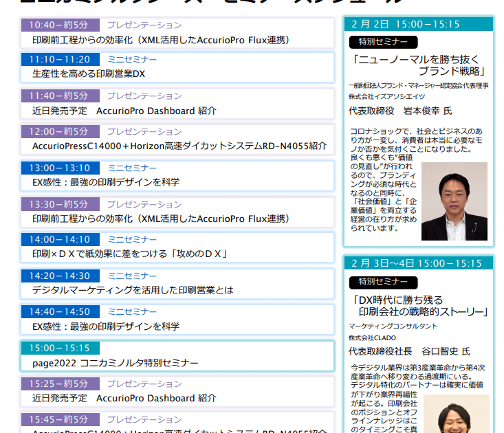The image size is (504, 433).
Task: Click the 2月2日 15:00–15:15 header
Action: 419,24
